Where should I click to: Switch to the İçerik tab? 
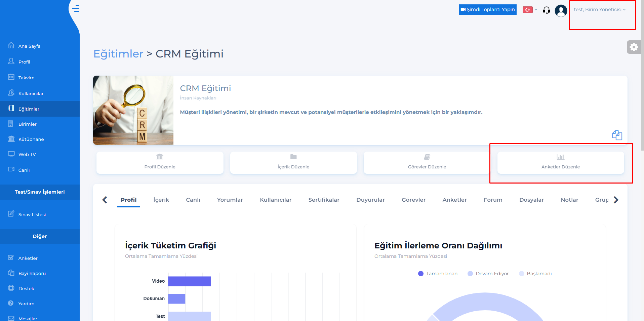pos(161,200)
